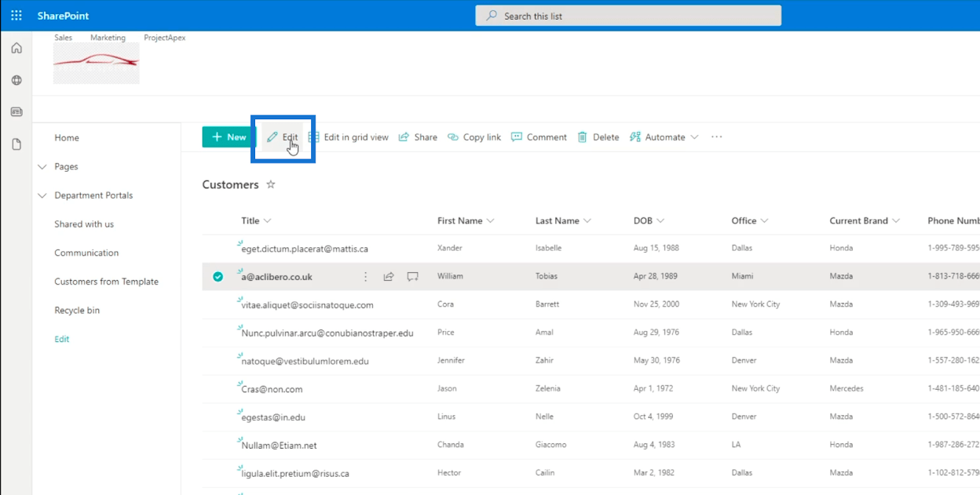Open item egestas@in.edu

pos(273,417)
